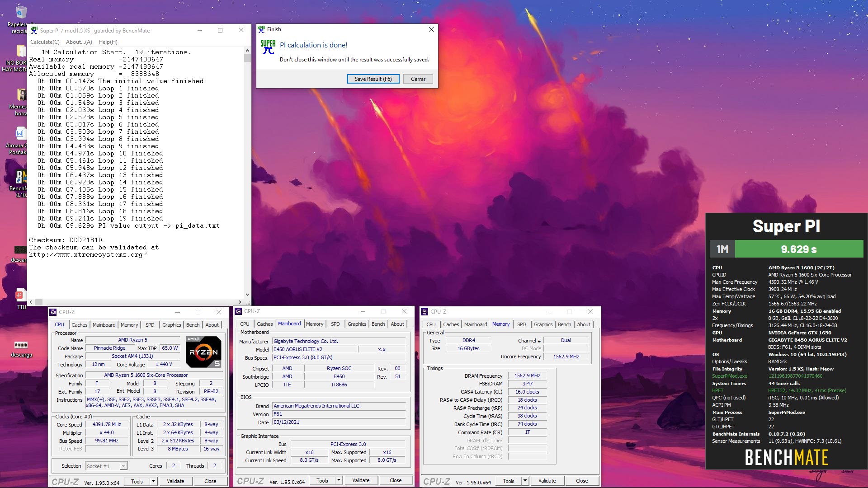Click the Finish dialog title icon
868x488 pixels.
[261, 29]
